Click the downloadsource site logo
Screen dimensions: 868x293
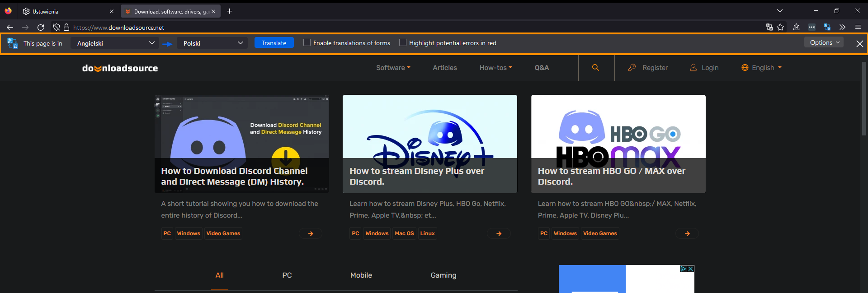coord(120,68)
